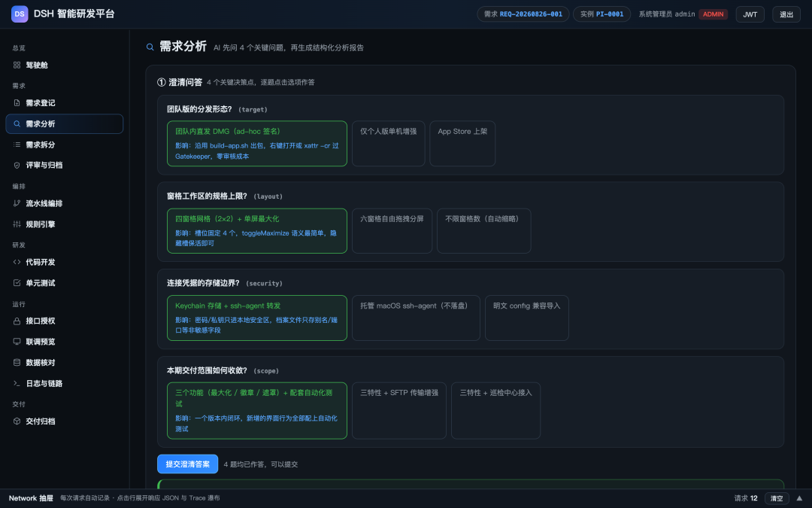Click the 联调预览 monitor icon
812x508 pixels.
17,342
